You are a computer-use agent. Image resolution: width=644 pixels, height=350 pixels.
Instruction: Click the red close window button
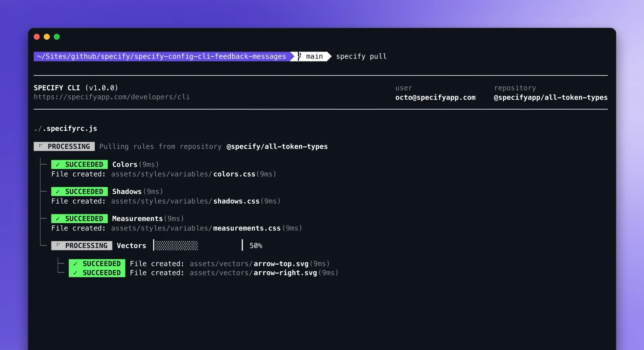click(37, 37)
